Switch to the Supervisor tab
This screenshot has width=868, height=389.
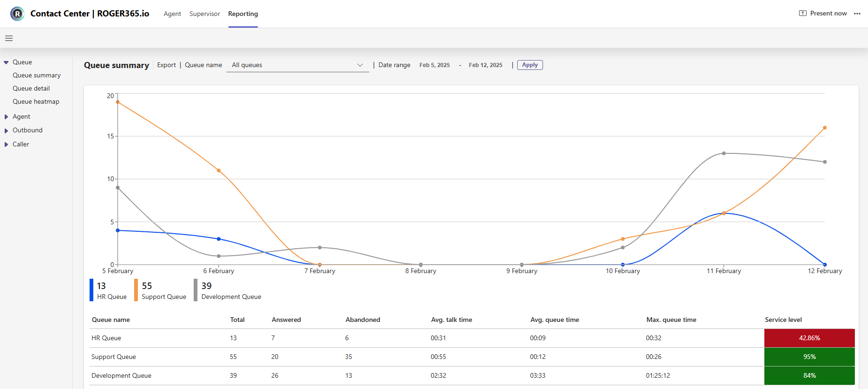[204, 14]
